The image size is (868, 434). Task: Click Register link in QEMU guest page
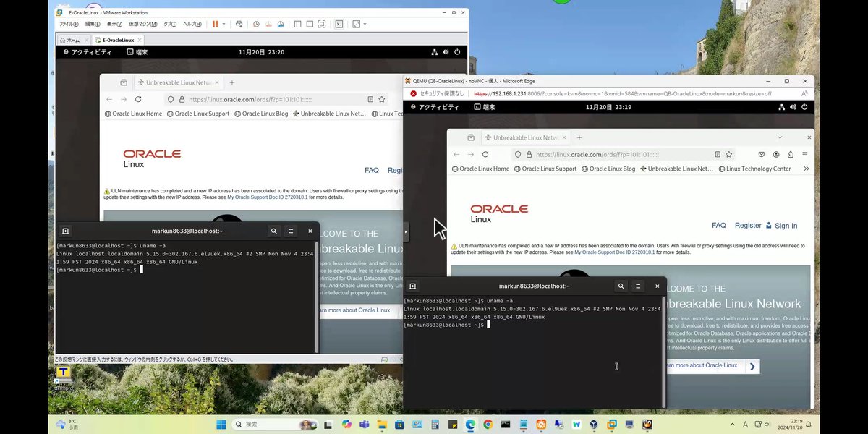click(748, 226)
